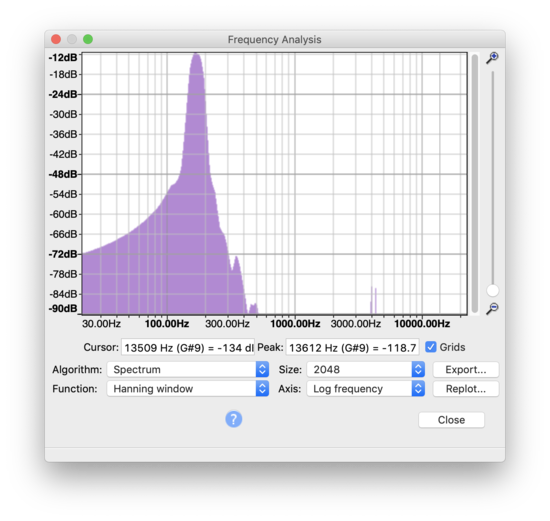Click the red close window button
Image resolution: width=550 pixels, height=521 pixels.
click(56, 39)
